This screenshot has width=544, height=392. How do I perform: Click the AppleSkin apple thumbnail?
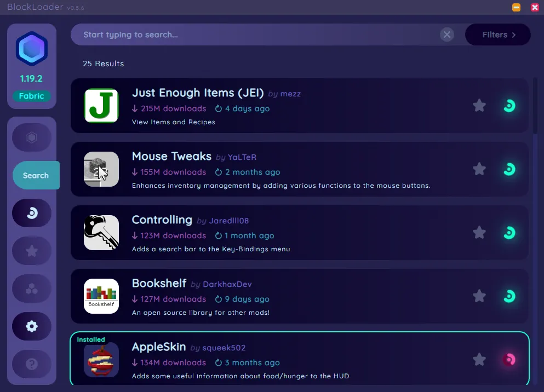pyautogui.click(x=101, y=359)
